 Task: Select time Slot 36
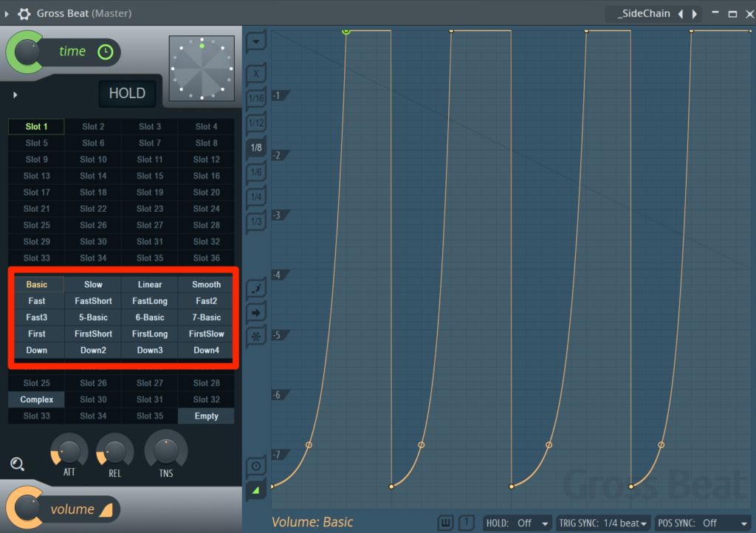207,258
